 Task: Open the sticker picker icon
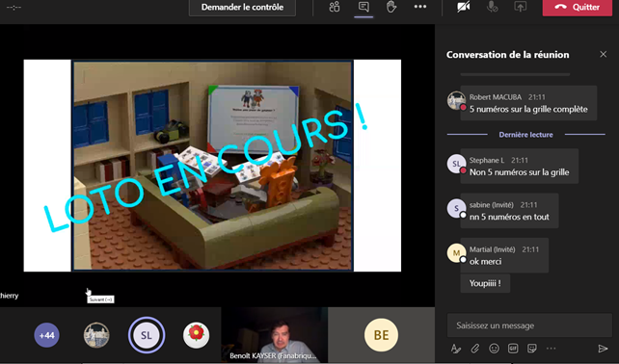(532, 349)
